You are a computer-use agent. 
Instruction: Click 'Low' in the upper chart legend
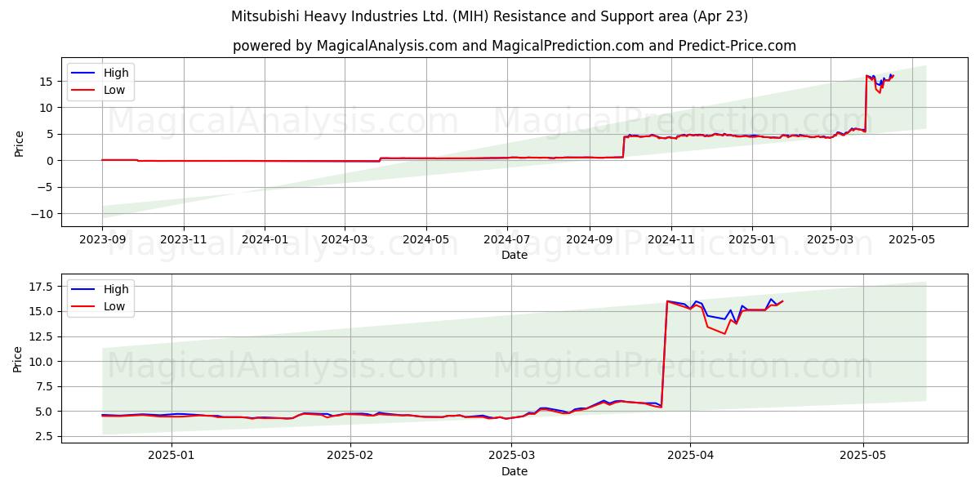click(114, 91)
